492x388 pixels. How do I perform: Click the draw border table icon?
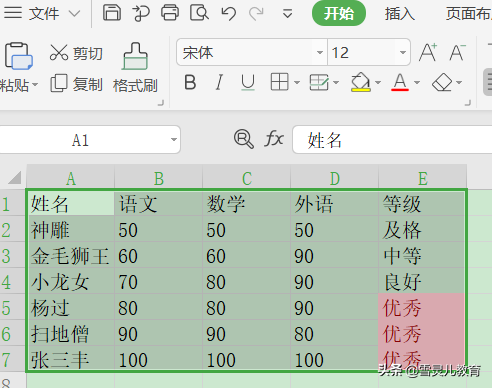tap(319, 82)
